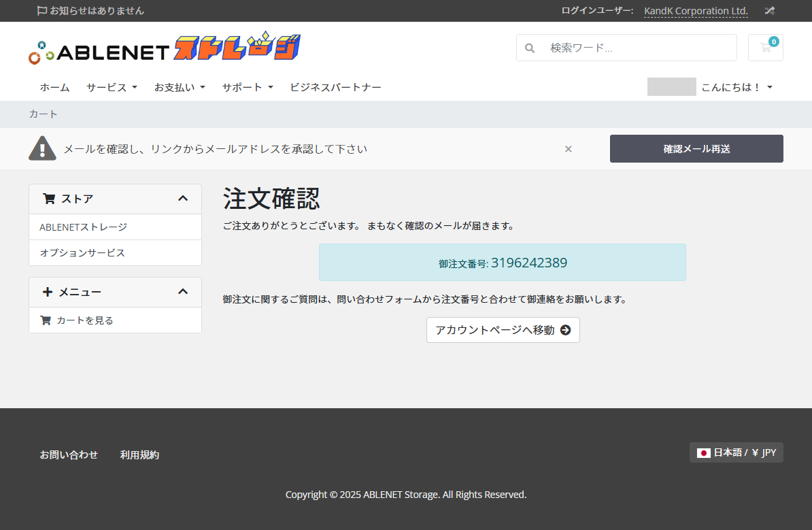Image resolution: width=812 pixels, height=530 pixels.
Task: Expand the こんにちは！ account dropdown
Action: (x=737, y=87)
